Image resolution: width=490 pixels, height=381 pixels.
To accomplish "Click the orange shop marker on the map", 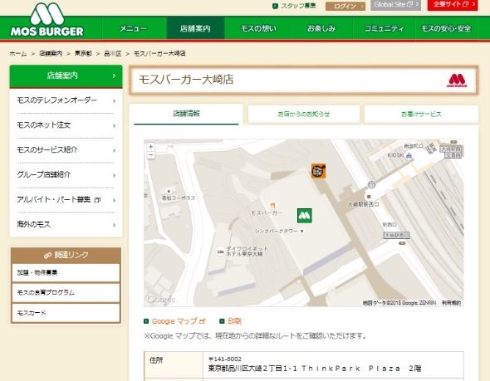I will [318, 171].
